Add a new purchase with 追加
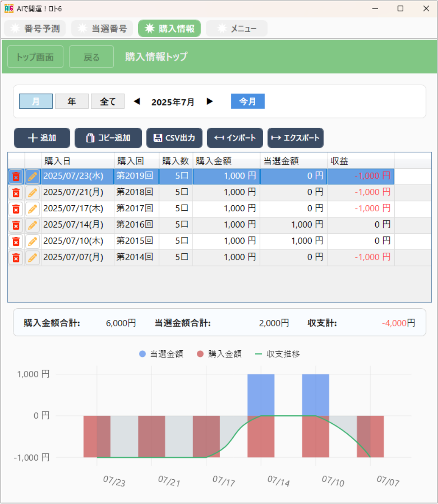Viewport: 438px width, 504px height. tap(42, 138)
